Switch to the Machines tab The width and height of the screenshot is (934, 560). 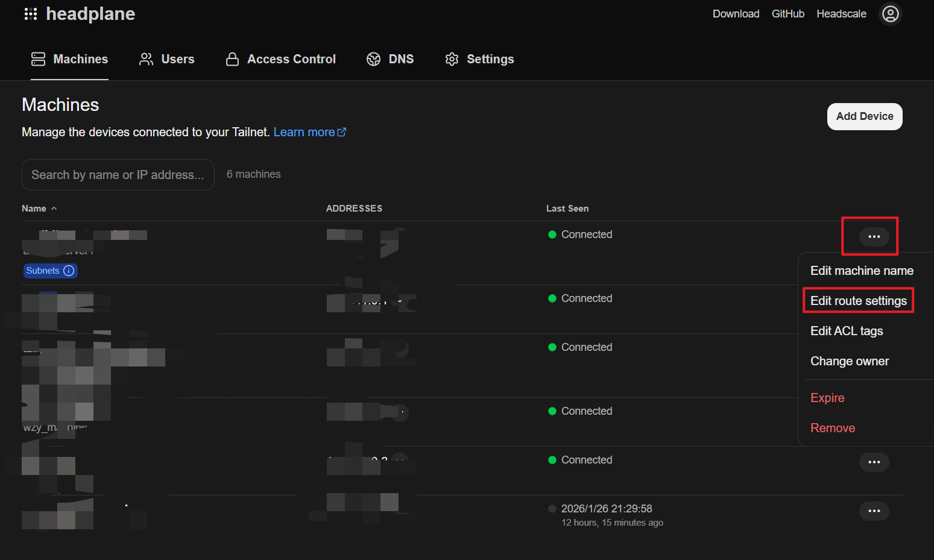tap(70, 59)
